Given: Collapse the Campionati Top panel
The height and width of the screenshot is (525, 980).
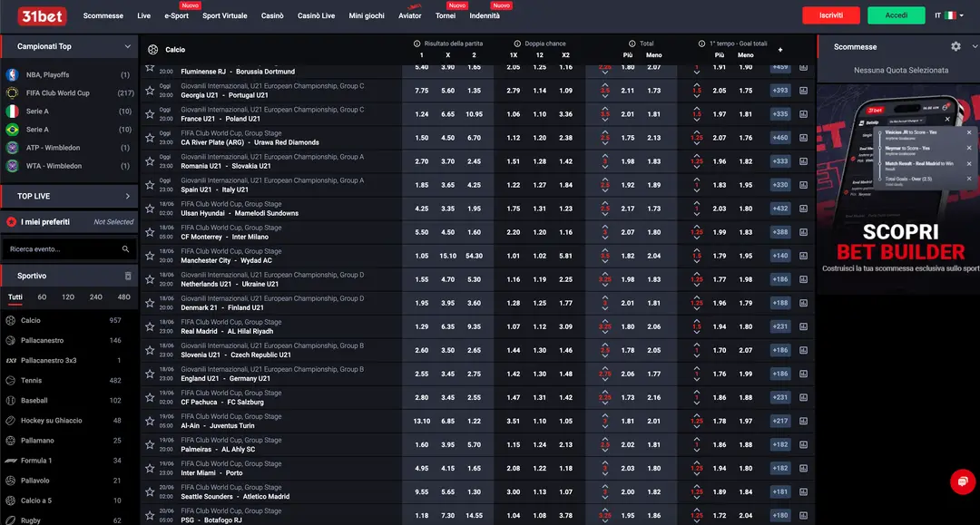Looking at the screenshot, I should (126, 45).
